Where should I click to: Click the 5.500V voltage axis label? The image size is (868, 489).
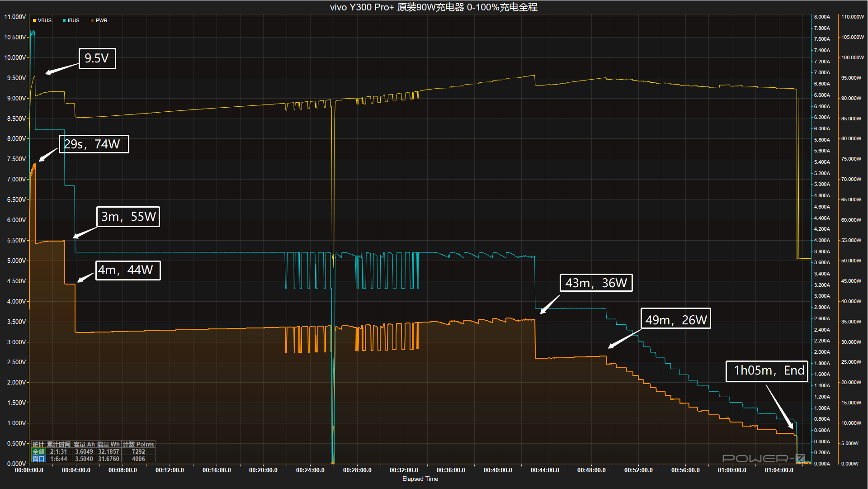16,240
